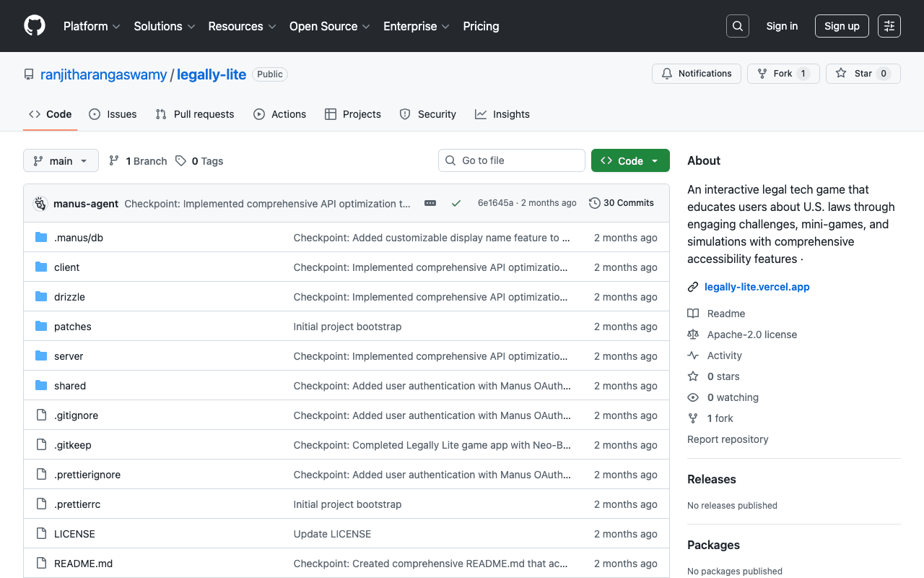Open the Pricing page
The image size is (924, 578).
(x=481, y=26)
